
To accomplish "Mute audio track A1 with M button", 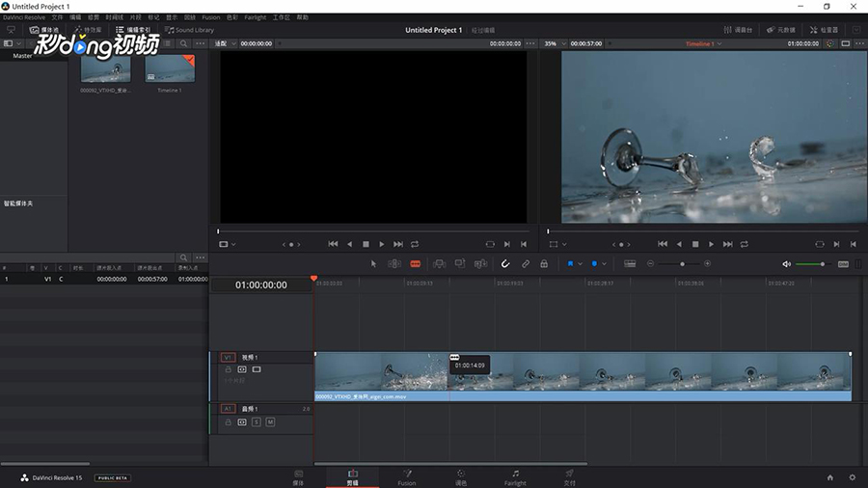I will pyautogui.click(x=270, y=422).
